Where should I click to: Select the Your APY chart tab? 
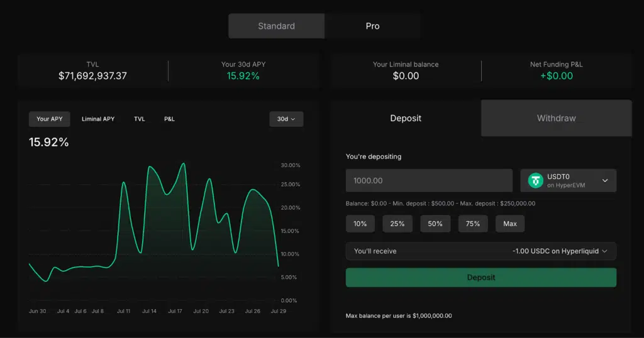(50, 119)
